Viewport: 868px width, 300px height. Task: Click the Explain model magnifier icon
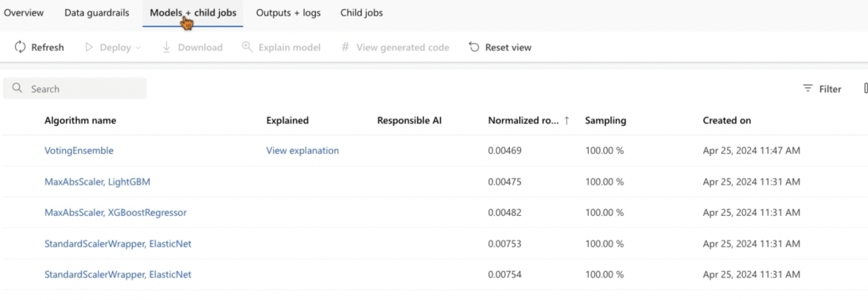248,48
